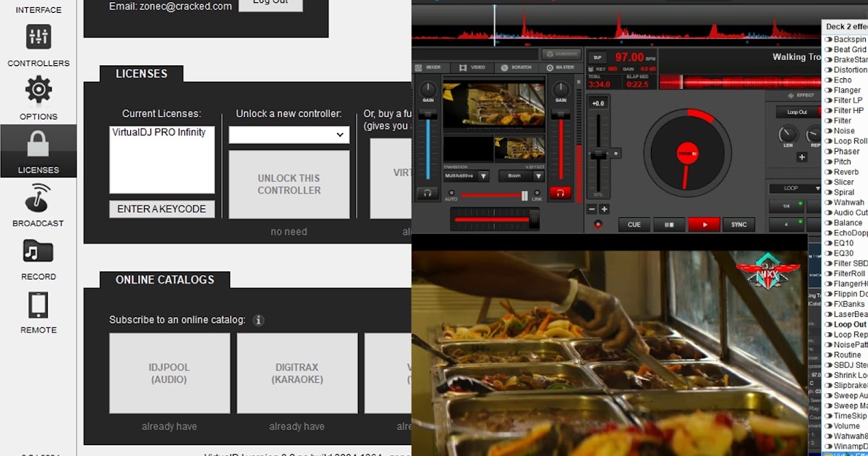The height and width of the screenshot is (456, 868).
Task: Click the LEN effect knob
Action: pos(787,134)
